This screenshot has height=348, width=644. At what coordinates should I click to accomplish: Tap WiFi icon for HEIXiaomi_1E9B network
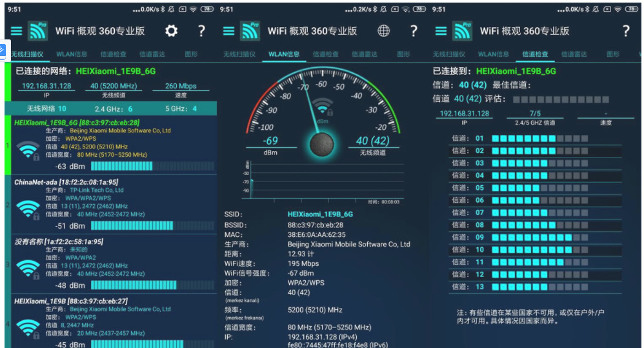tap(28, 329)
